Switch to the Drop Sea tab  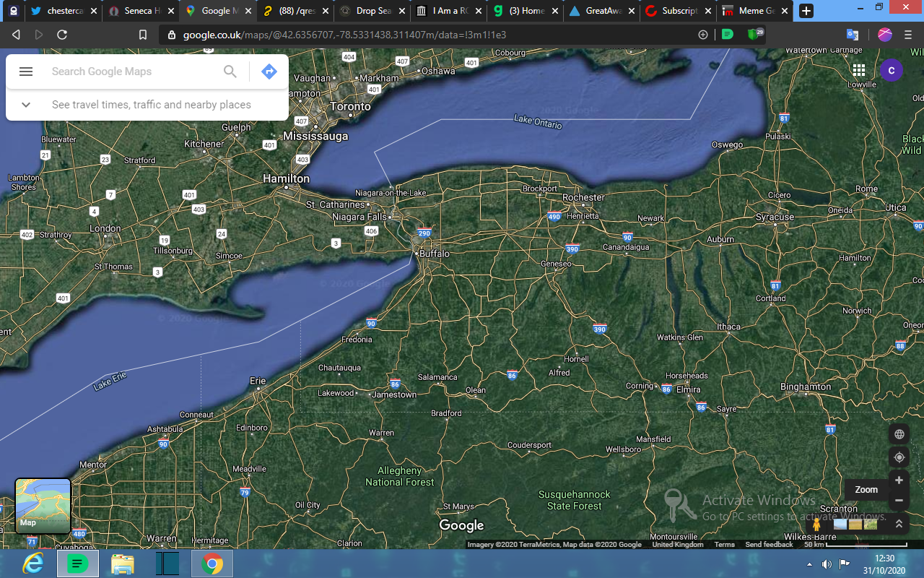(x=372, y=11)
